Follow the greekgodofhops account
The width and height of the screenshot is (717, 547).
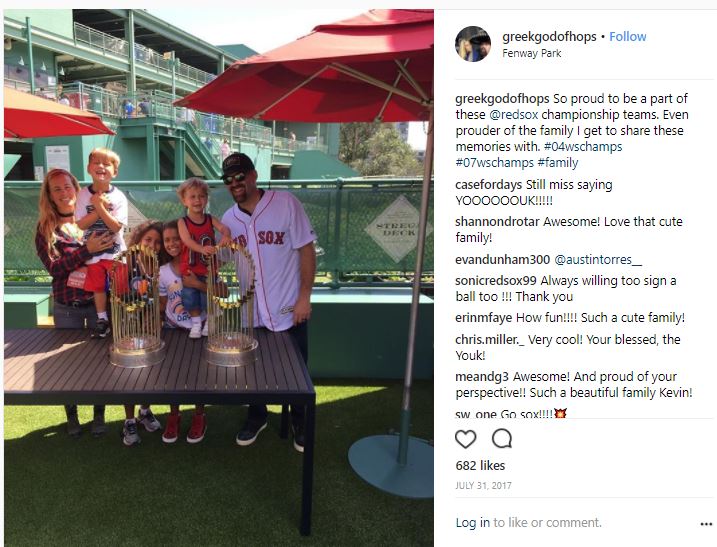[x=627, y=37]
